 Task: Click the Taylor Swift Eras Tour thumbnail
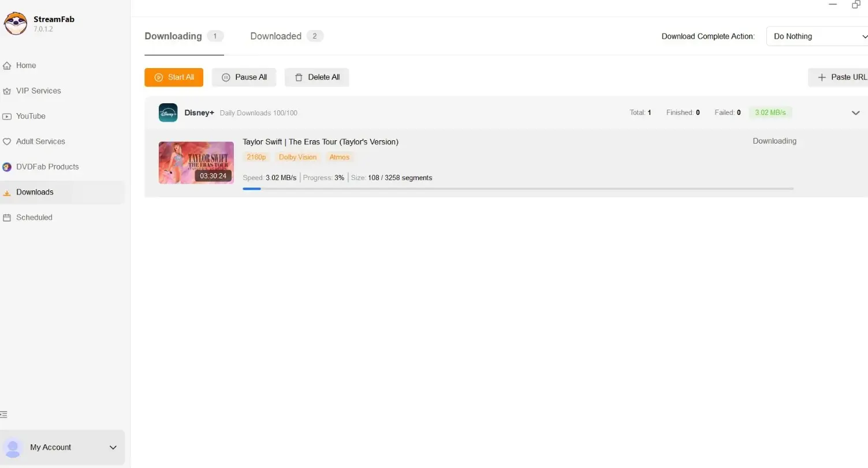pos(196,163)
